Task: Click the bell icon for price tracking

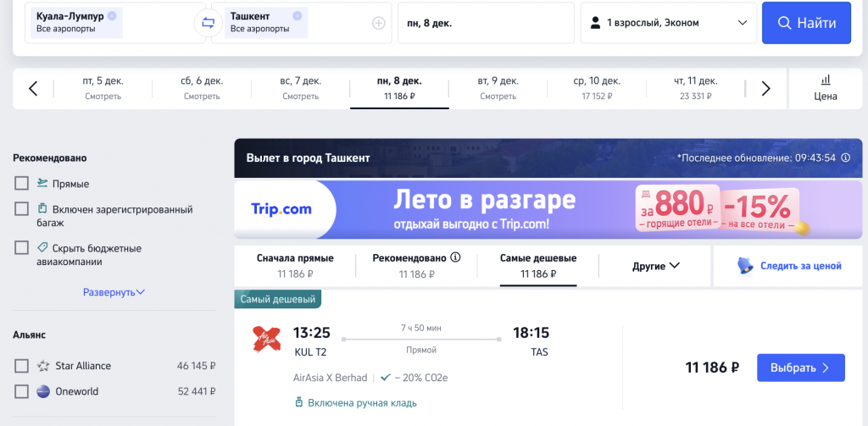Action: pos(745,266)
